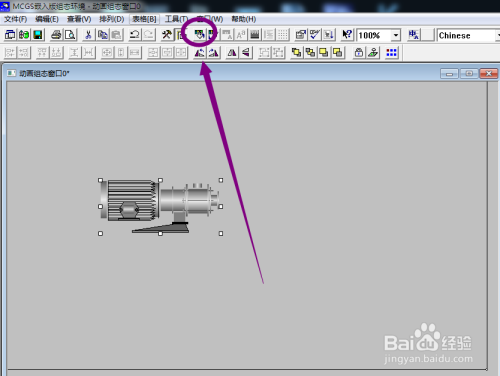Send object to back layer icon
Screen dimensions: 500x376
[x=310, y=52]
